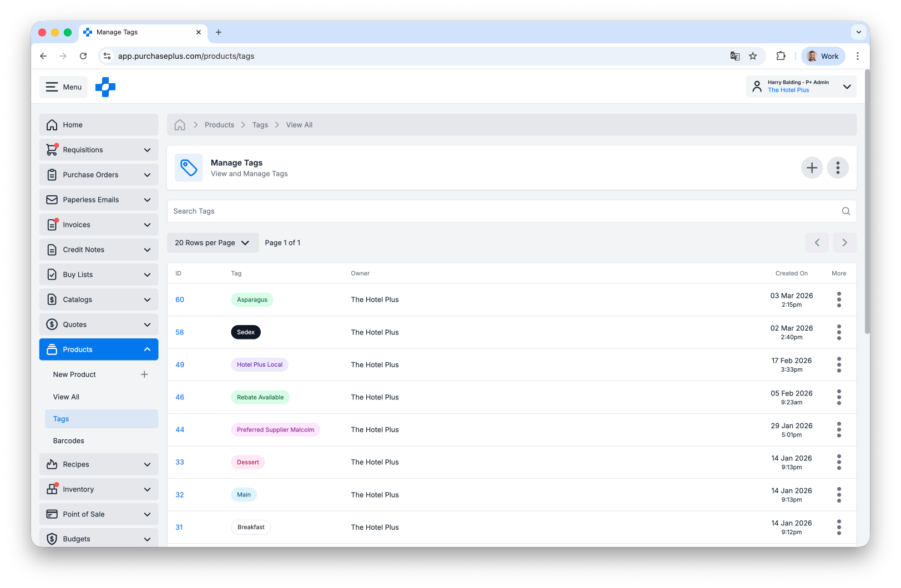The height and width of the screenshot is (588, 901).
Task: Focus the Search Tags field
Action: pos(512,211)
